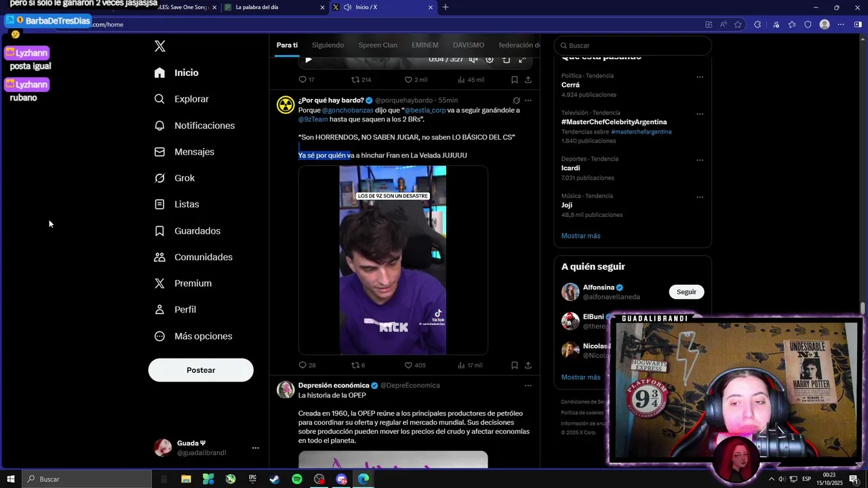Image resolution: width=868 pixels, height=488 pixels.
Task: Bookmark the ¿Por qué hay bardo? post
Action: [515, 365]
